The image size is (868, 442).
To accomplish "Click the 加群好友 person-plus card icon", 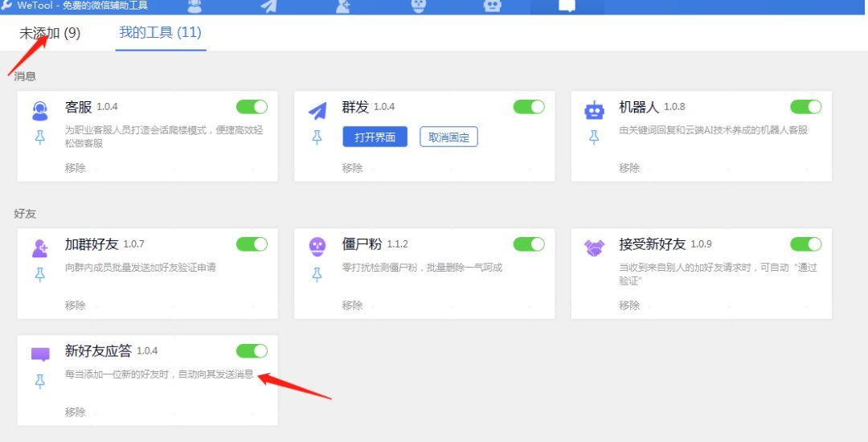I will (x=40, y=248).
